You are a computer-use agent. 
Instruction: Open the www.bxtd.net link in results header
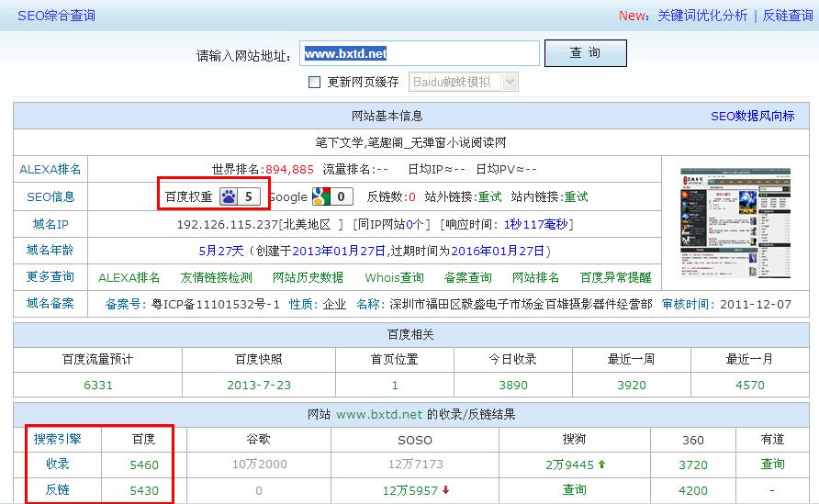(379, 415)
